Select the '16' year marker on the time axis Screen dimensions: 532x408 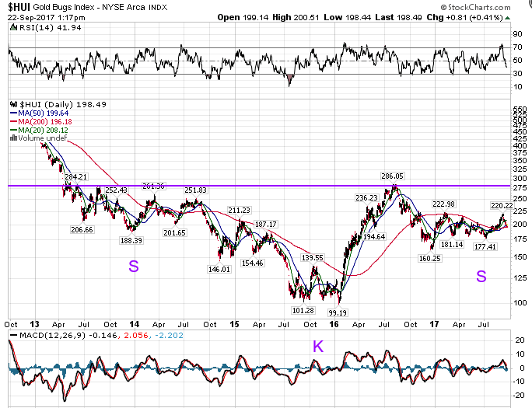335,323
